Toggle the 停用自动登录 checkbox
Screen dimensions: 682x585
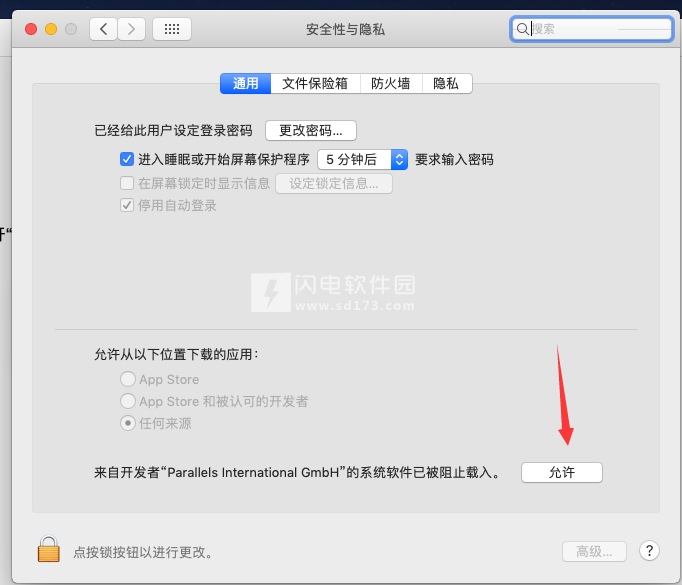tap(127, 206)
